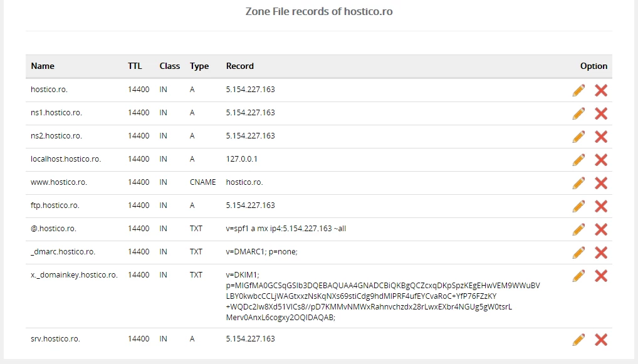Edit the ftp.hostico.ro. record
Viewport: 638px width, 364px height.
(x=578, y=206)
